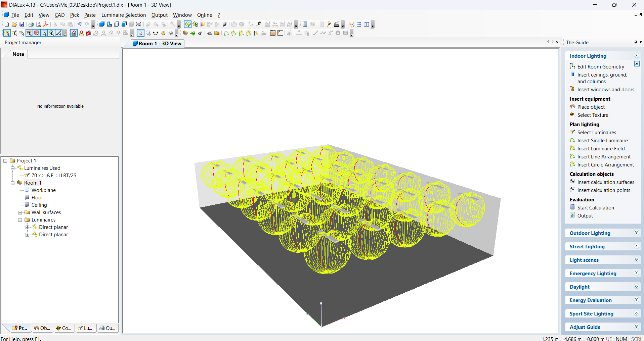Expand the Wall surfaces folder

click(x=20, y=212)
